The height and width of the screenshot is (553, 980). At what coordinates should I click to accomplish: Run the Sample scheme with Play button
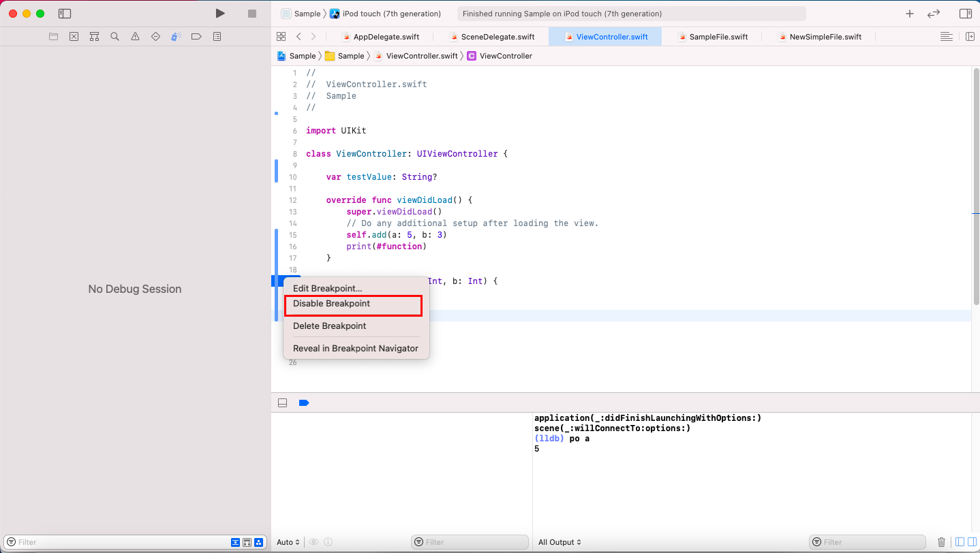coord(219,14)
